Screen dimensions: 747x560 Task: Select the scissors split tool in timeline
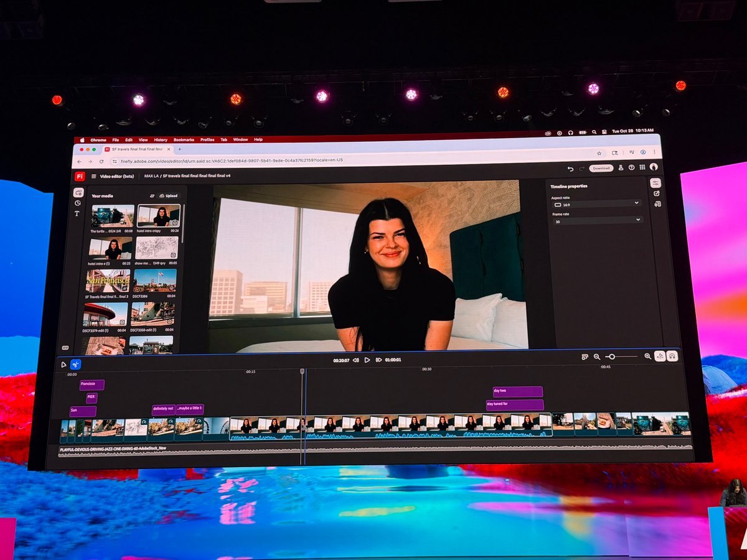click(75, 365)
